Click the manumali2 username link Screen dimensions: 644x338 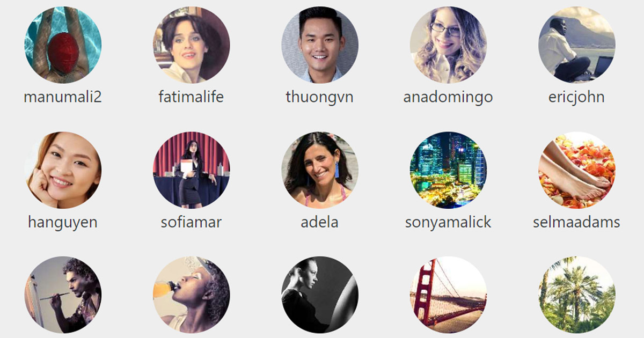pyautogui.click(x=63, y=97)
